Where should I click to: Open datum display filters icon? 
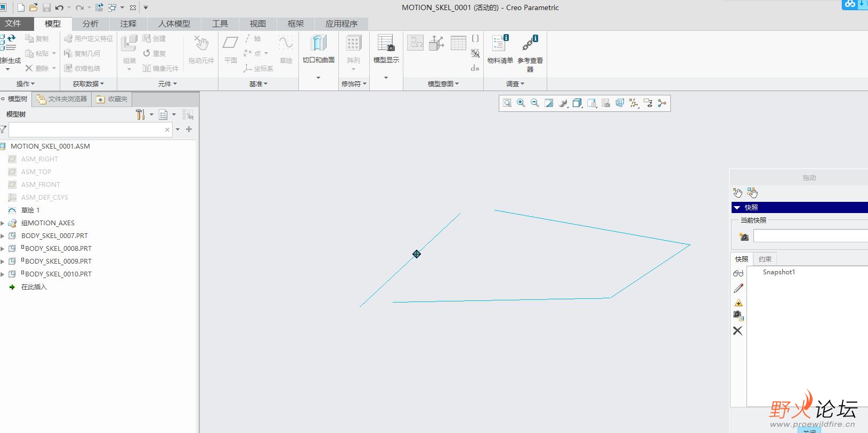634,103
